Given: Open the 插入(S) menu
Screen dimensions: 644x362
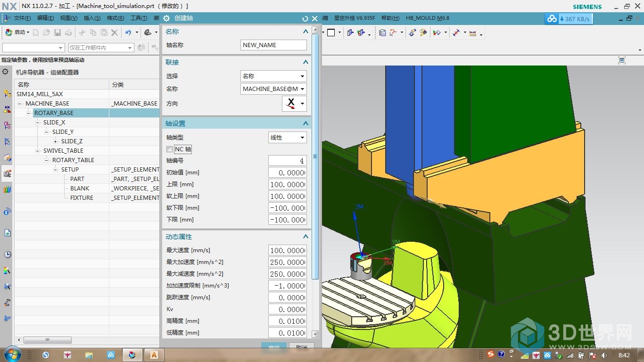Looking at the screenshot, I should tap(92, 18).
